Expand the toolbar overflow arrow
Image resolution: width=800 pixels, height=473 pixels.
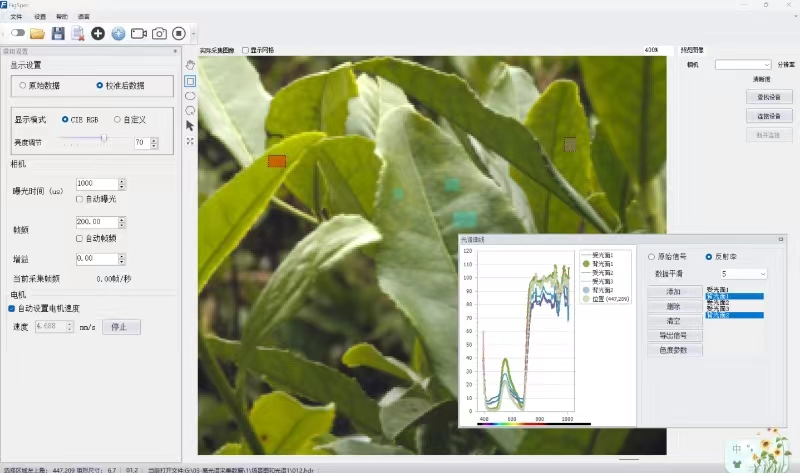click(194, 34)
